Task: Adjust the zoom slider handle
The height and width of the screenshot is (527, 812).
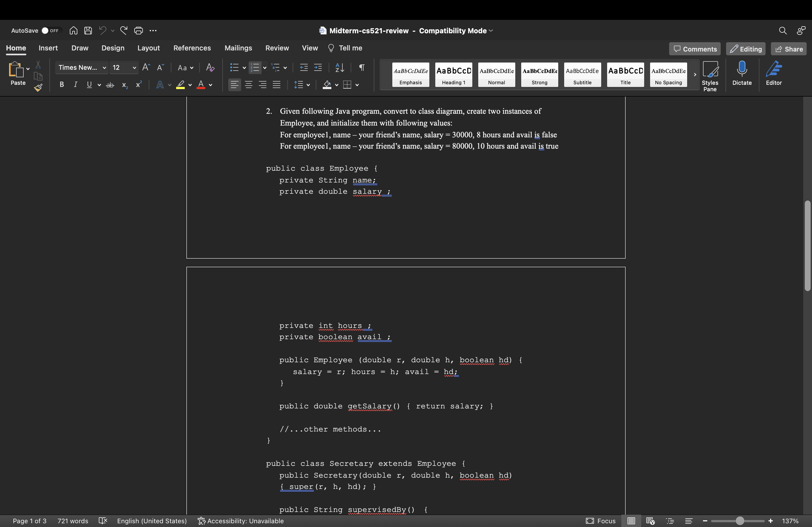Action: (x=739, y=521)
